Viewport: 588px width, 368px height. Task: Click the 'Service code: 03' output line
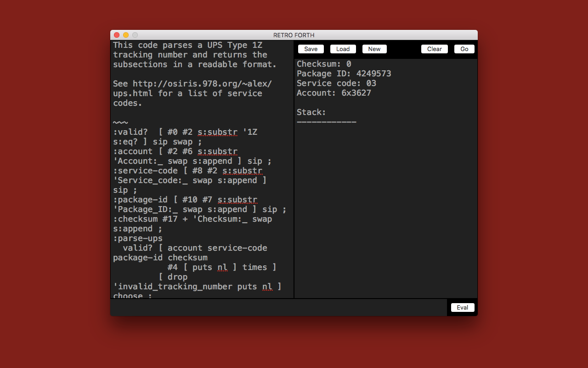coord(336,83)
